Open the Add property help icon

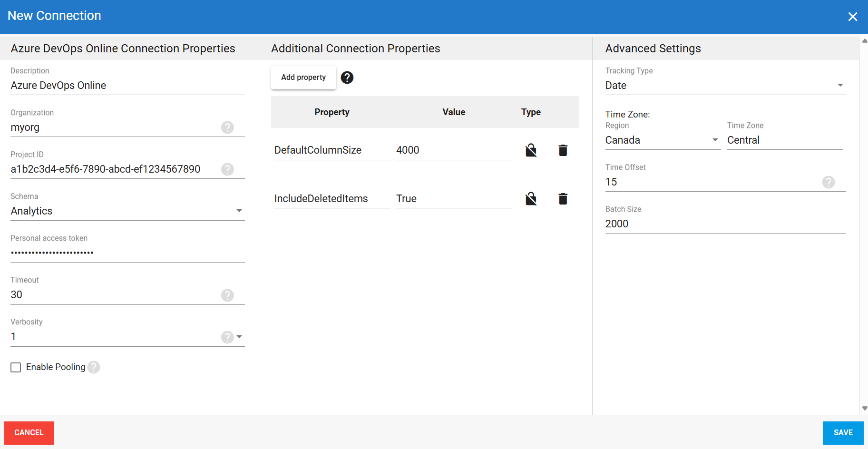tap(347, 78)
